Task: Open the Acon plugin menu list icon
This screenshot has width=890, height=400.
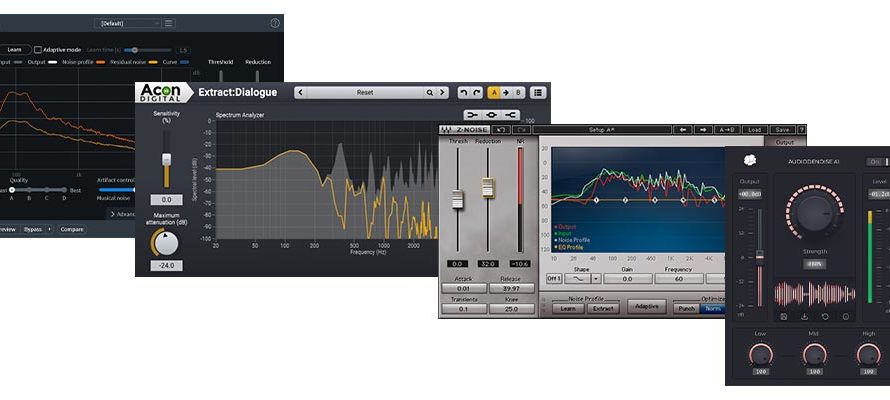Action: [x=538, y=92]
